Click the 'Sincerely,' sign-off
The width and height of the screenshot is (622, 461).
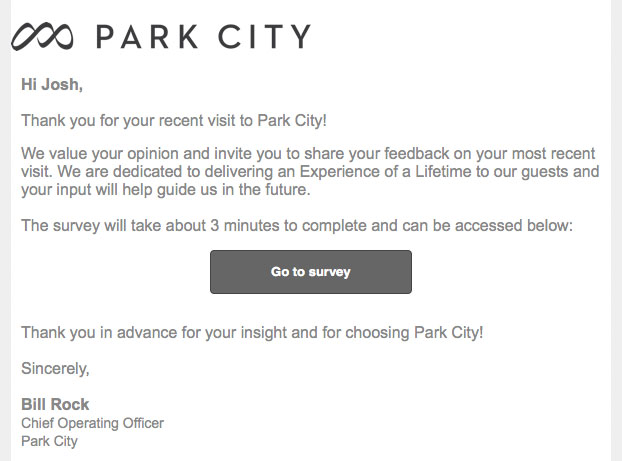coord(55,369)
